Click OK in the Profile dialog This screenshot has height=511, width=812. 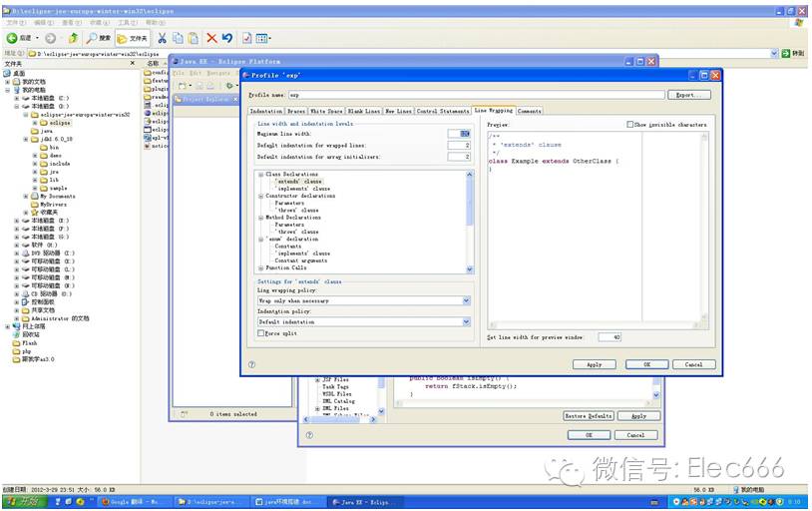pos(646,364)
